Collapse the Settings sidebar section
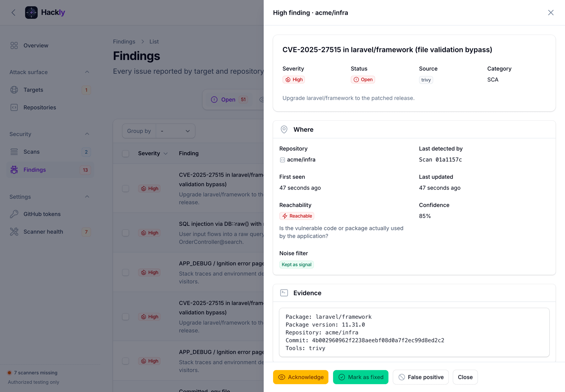This screenshot has height=392, width=565. tap(87, 197)
